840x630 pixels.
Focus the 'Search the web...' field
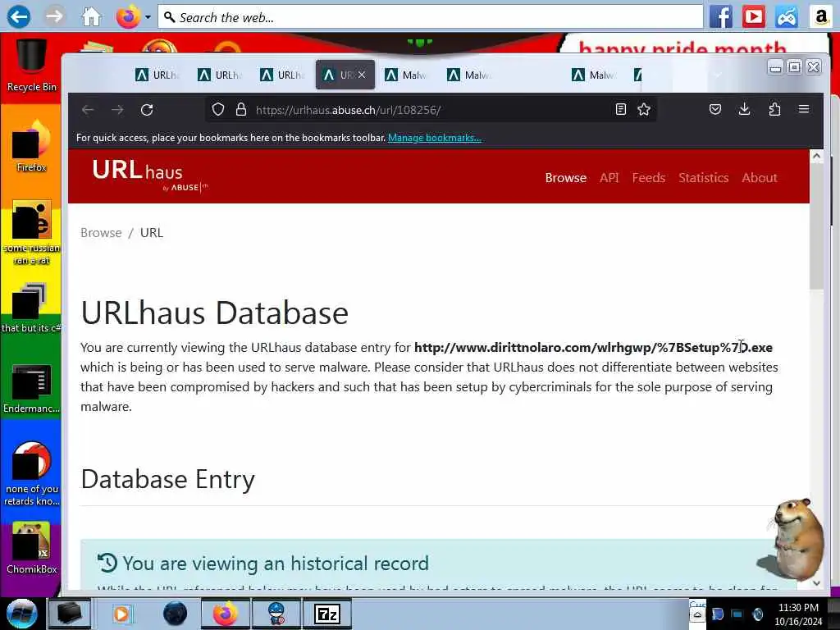coord(430,17)
